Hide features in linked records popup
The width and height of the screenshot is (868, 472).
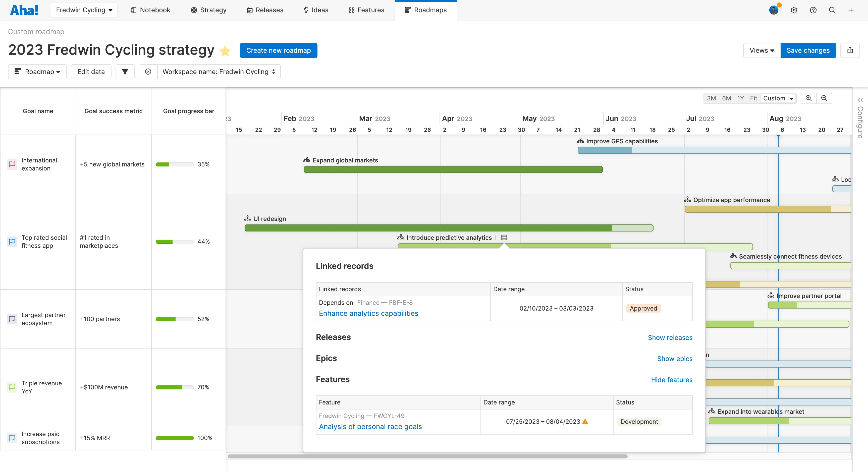672,380
